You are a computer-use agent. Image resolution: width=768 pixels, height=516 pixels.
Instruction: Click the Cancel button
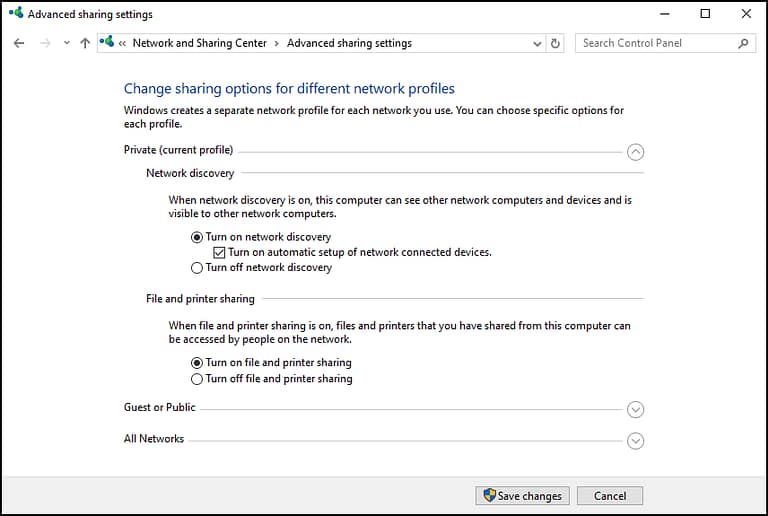click(x=610, y=495)
